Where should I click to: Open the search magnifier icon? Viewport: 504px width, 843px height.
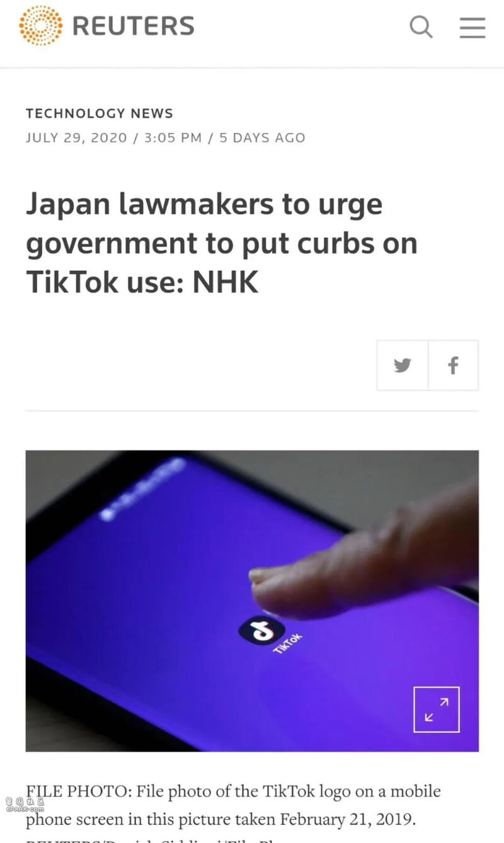(421, 27)
